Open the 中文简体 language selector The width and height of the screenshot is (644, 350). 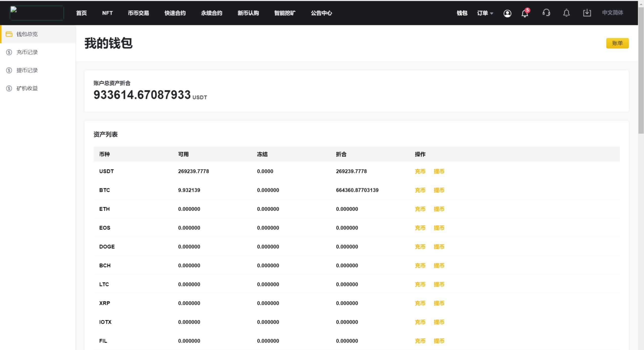pos(612,13)
